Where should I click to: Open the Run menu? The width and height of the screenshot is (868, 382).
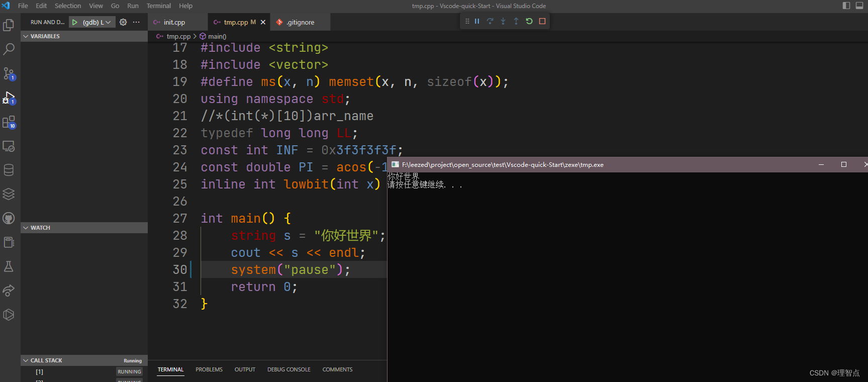coord(133,6)
